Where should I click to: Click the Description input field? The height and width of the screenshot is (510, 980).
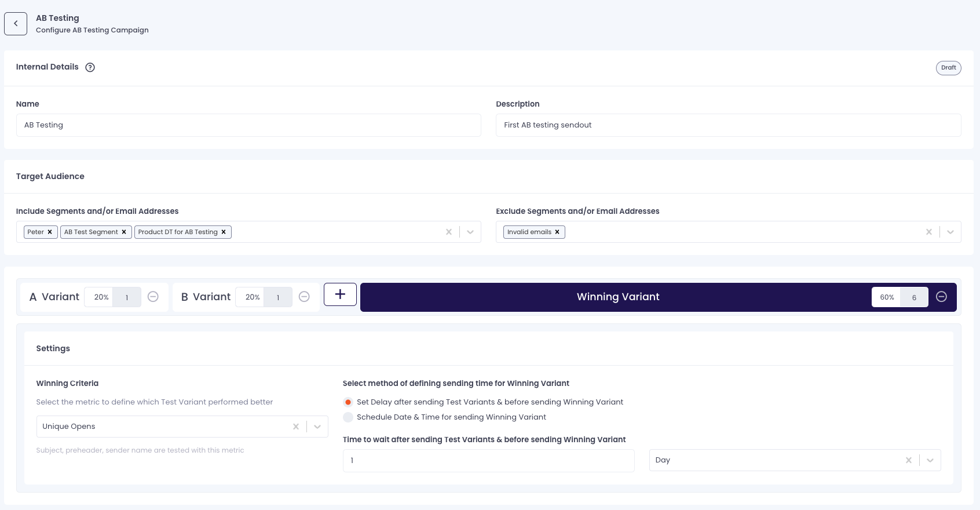click(729, 125)
